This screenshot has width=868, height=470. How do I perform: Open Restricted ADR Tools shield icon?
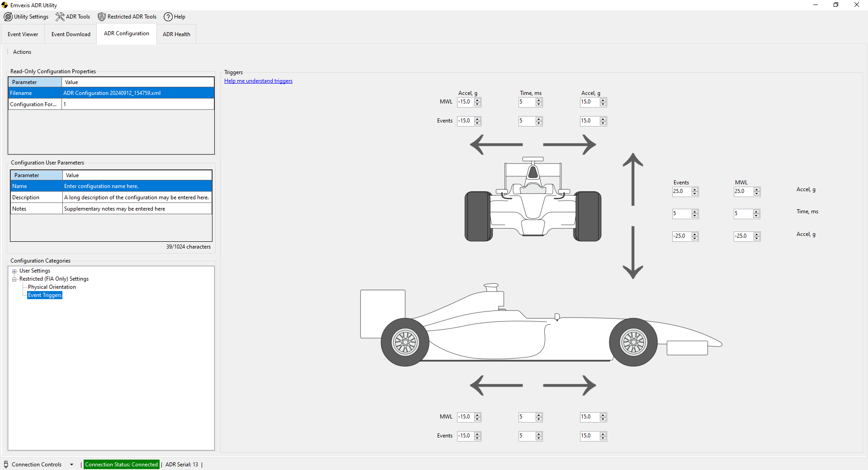(102, 17)
